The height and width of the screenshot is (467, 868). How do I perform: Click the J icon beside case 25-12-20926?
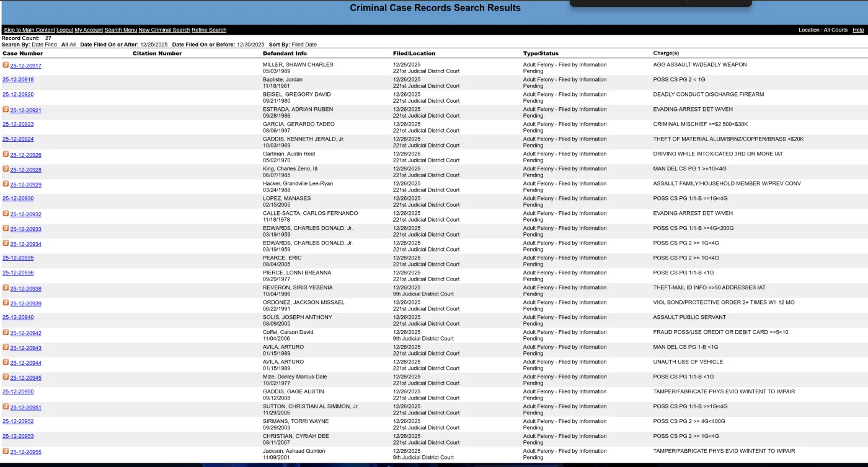(x=6, y=154)
